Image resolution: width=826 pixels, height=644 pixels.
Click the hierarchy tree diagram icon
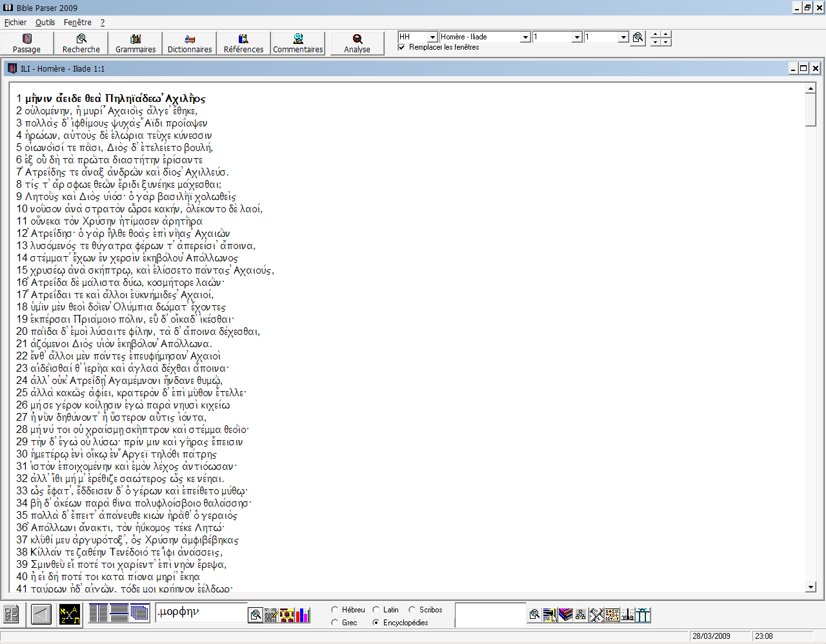581,615
